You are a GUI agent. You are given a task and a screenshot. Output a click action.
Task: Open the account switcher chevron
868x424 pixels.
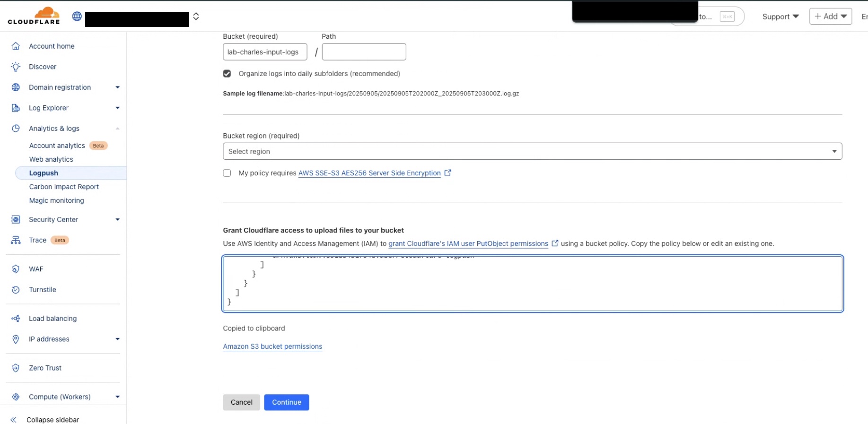point(196,17)
